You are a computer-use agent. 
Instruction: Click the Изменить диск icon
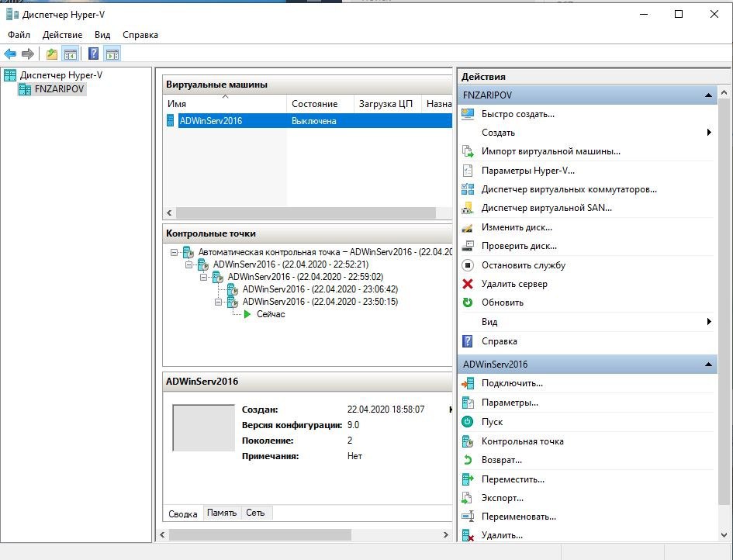(x=468, y=227)
